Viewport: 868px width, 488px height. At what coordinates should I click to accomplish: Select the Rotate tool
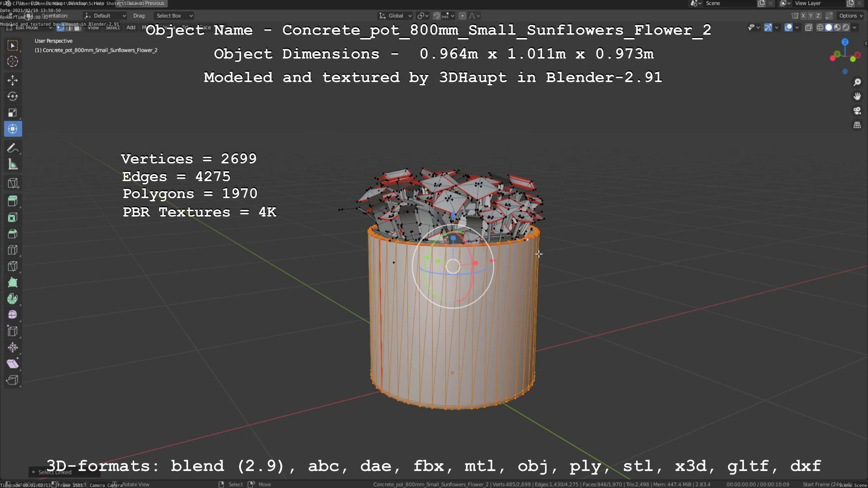coord(13,97)
